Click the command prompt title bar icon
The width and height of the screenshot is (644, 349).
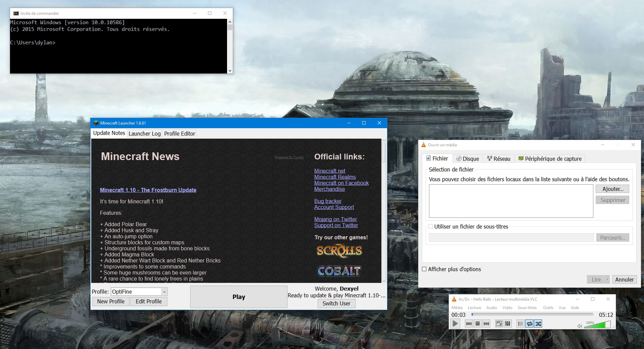(x=16, y=13)
